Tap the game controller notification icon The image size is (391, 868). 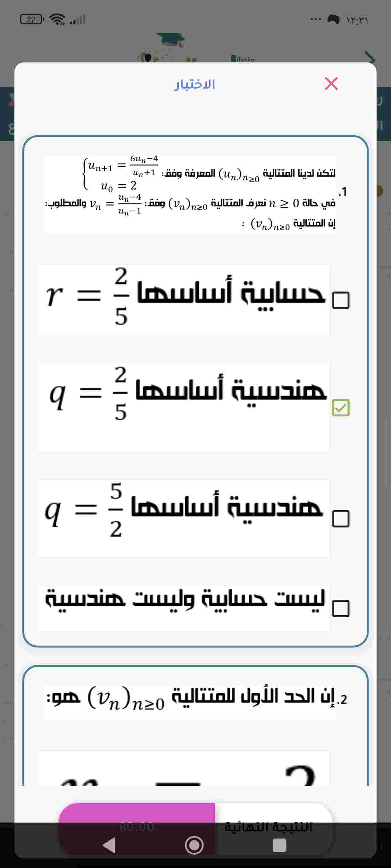(x=333, y=20)
